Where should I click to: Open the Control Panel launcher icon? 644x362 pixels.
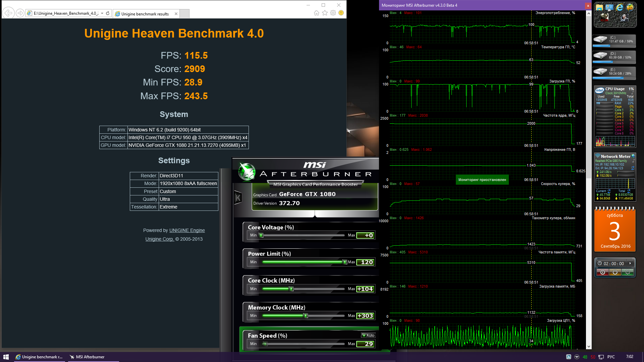click(x=609, y=7)
